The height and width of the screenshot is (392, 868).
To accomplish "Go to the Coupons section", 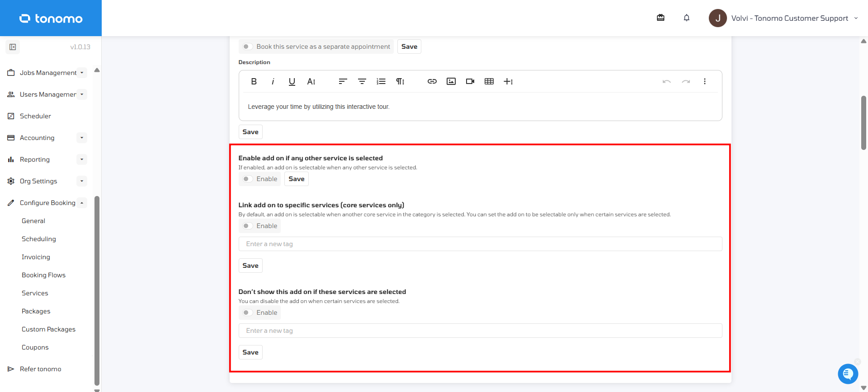I will tap(35, 347).
